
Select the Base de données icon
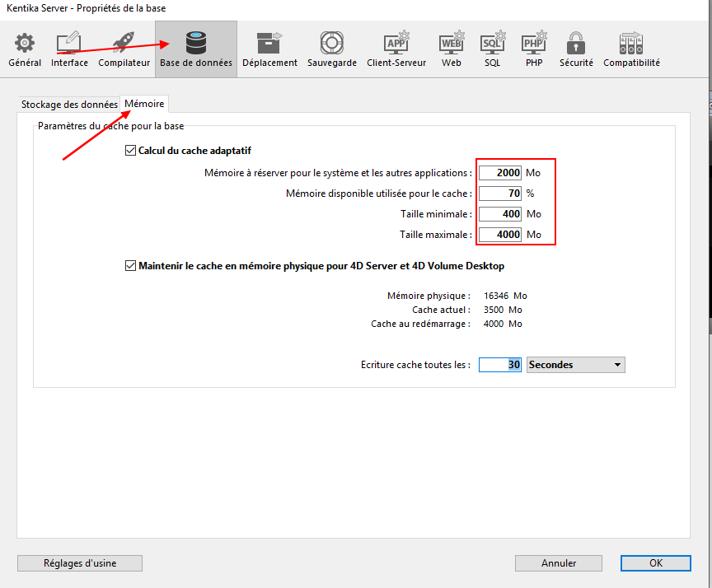tap(195, 43)
